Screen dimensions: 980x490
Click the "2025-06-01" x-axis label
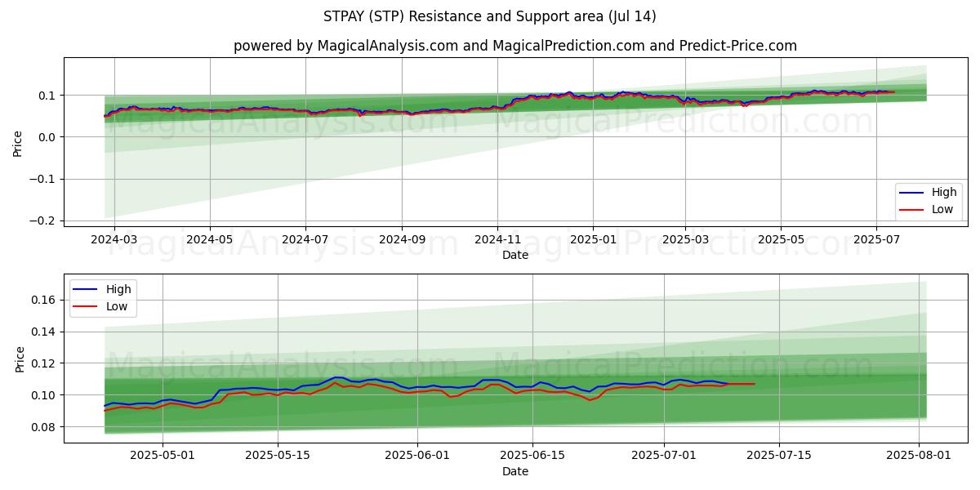pyautogui.click(x=418, y=457)
